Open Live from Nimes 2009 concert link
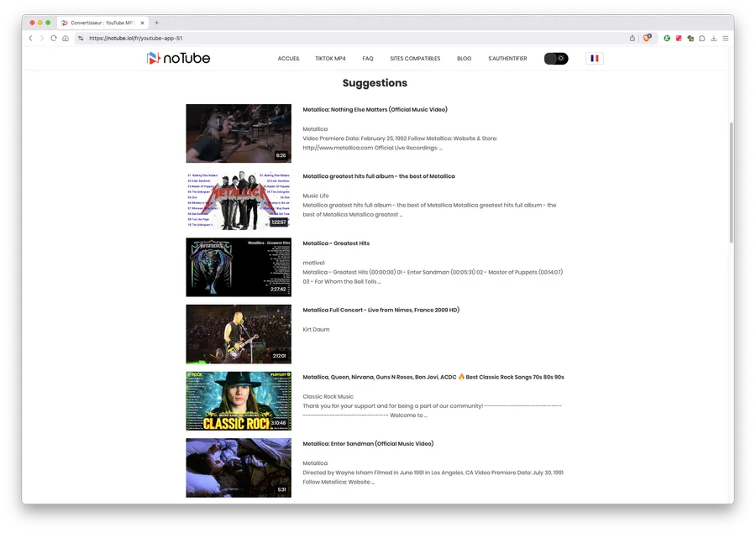This screenshot has height=533, width=756. [x=381, y=310]
